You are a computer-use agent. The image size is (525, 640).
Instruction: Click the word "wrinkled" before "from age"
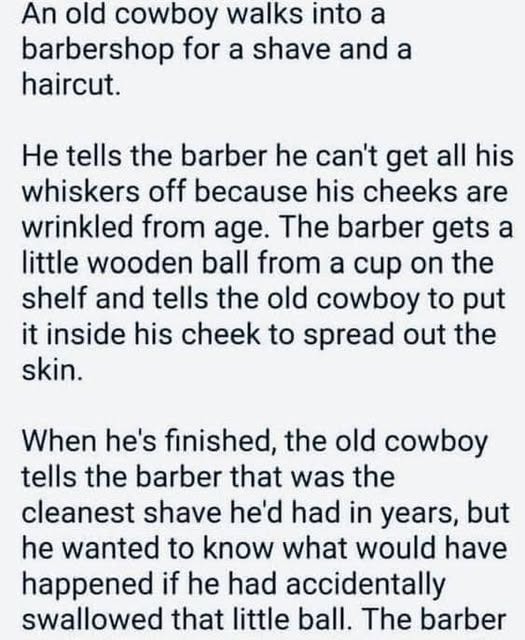tap(77, 227)
